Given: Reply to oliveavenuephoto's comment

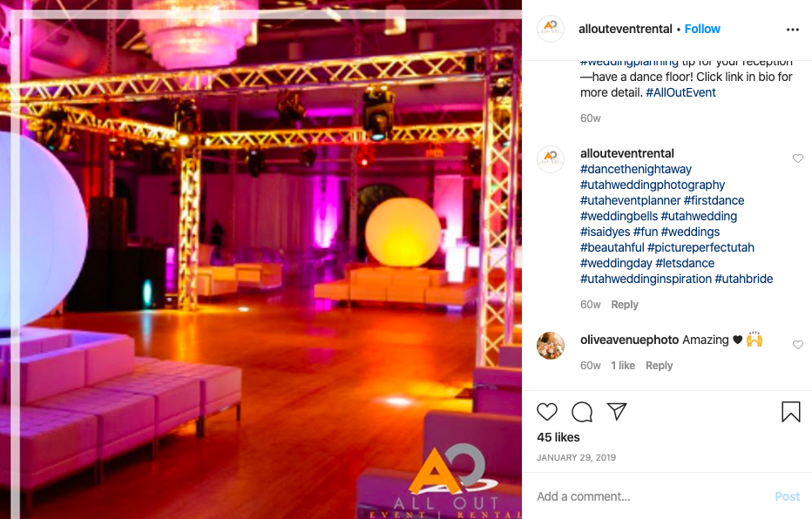Looking at the screenshot, I should pos(659,366).
